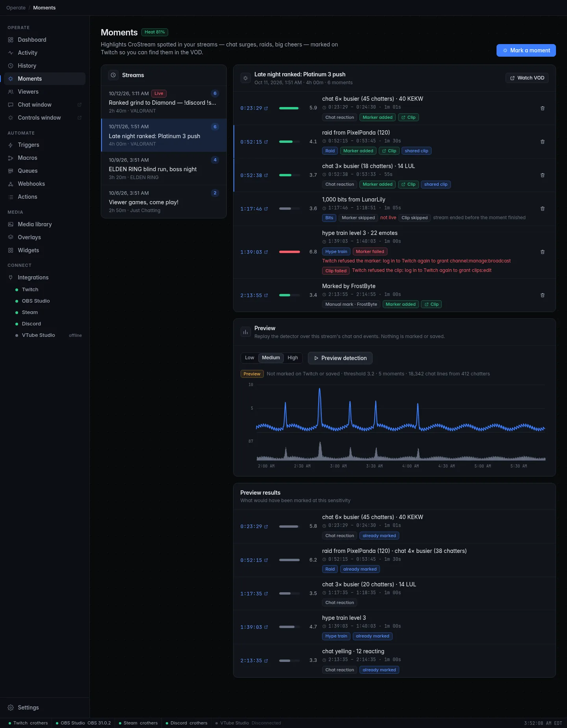Open pop-out icon beside Chat window

point(80,105)
